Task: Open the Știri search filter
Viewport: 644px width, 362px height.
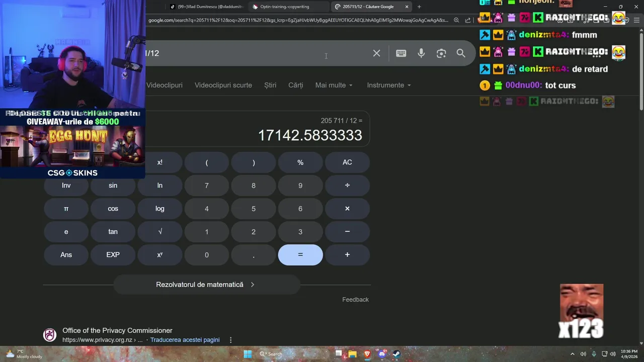Action: (270, 85)
